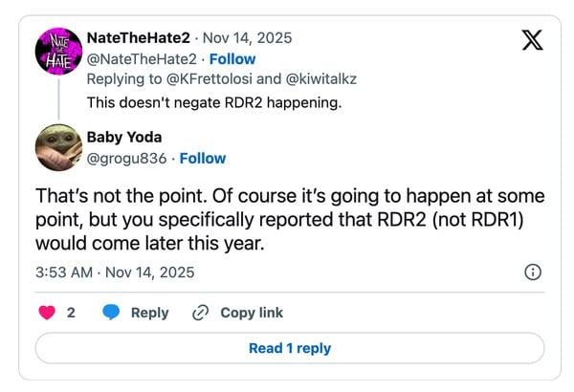This screenshot has height=392, width=574.
Task: Follow the @NateTheHate2 account
Action: [x=232, y=58]
